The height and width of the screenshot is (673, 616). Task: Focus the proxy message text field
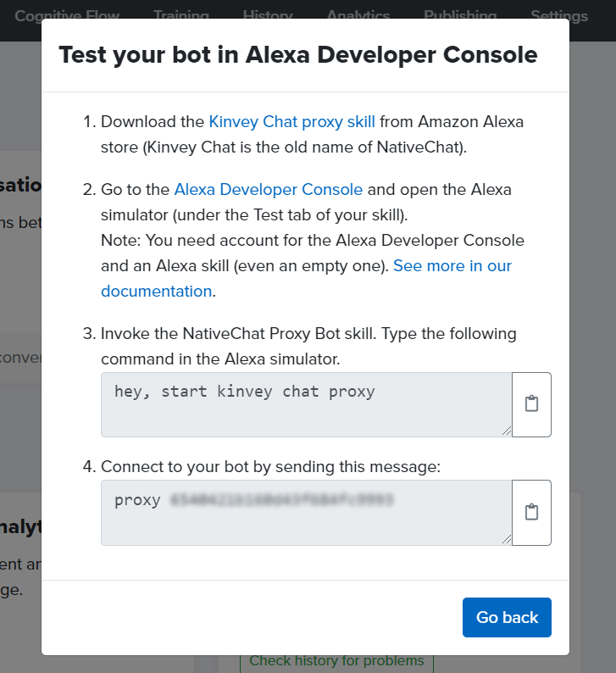[306, 513]
